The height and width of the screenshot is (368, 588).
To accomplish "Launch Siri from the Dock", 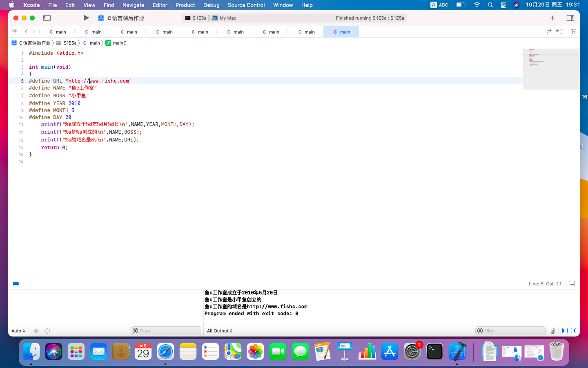I will [x=53, y=352].
